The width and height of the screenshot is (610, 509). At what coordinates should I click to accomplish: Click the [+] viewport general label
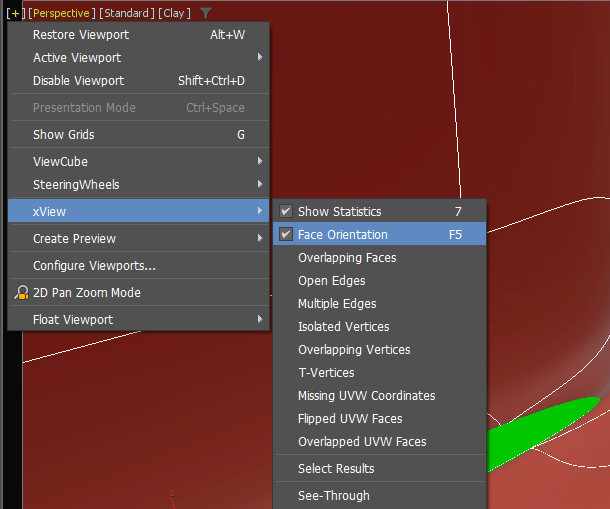[x=15, y=14]
